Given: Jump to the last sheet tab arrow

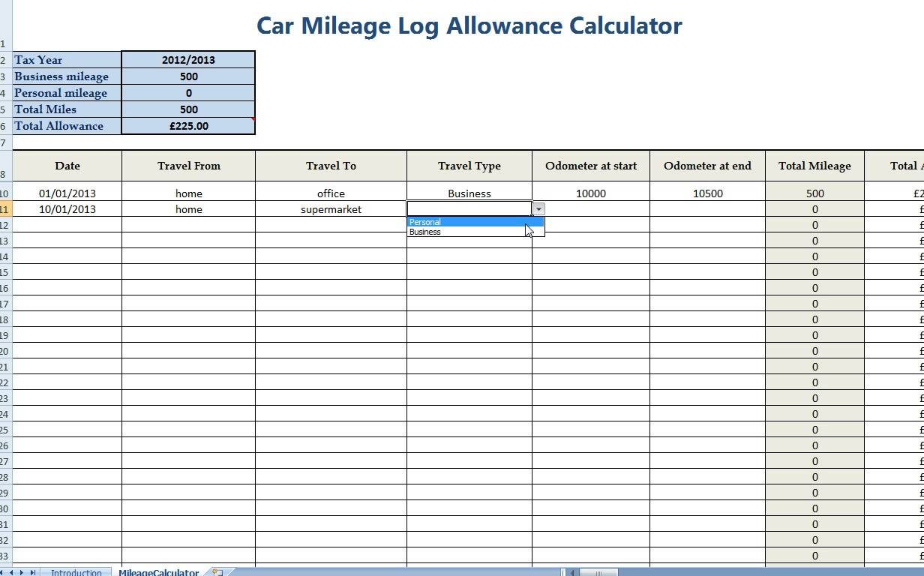Looking at the screenshot, I should pyautogui.click(x=31, y=572).
